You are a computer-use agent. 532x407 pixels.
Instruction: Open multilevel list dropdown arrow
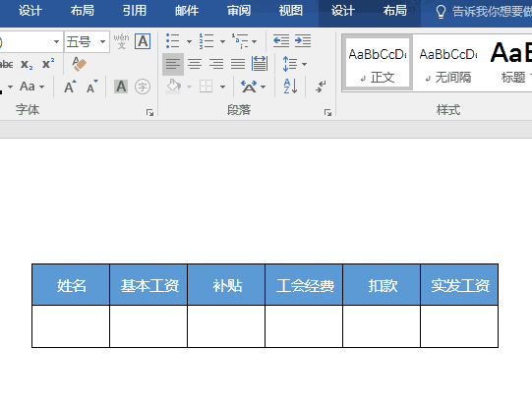254,41
